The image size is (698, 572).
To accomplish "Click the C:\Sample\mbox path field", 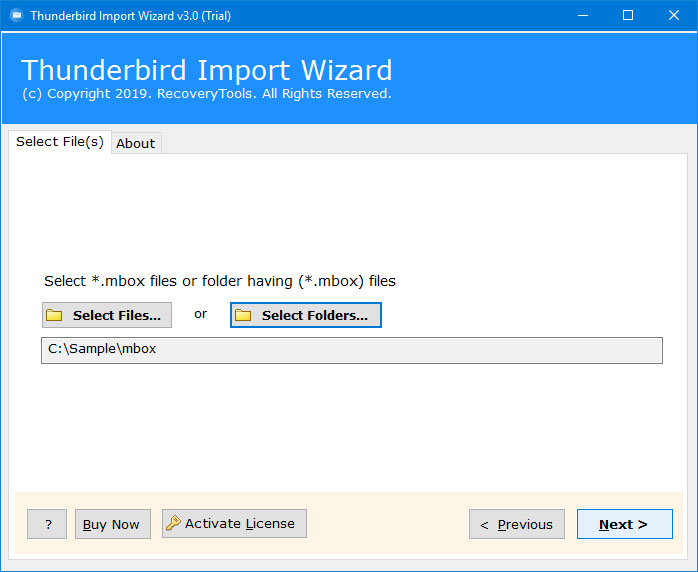I will 352,350.
